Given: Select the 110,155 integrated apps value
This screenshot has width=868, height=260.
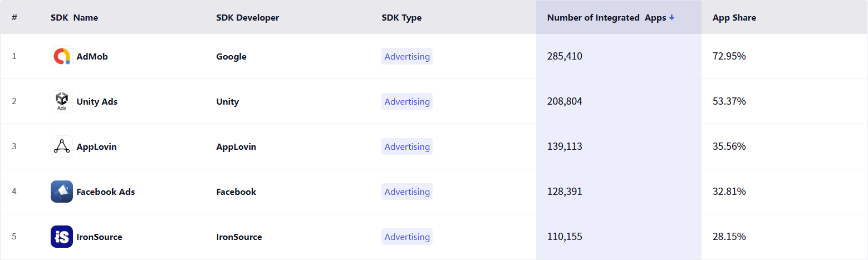Looking at the screenshot, I should [565, 237].
